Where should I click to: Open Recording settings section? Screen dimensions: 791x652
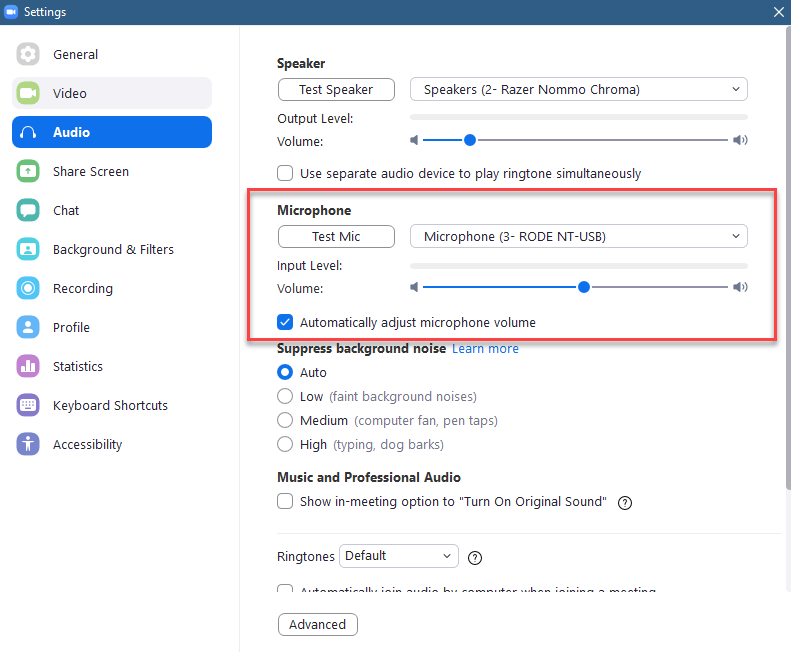[x=112, y=288]
